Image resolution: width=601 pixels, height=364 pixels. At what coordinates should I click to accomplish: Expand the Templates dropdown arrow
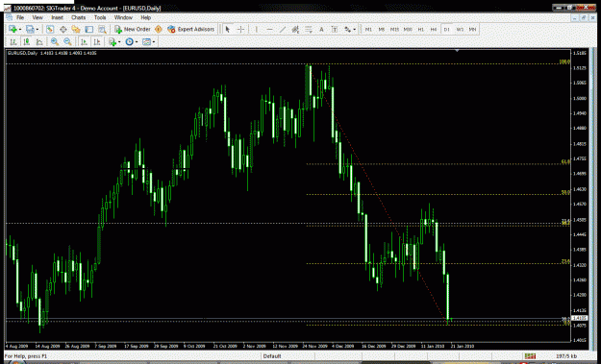point(154,42)
